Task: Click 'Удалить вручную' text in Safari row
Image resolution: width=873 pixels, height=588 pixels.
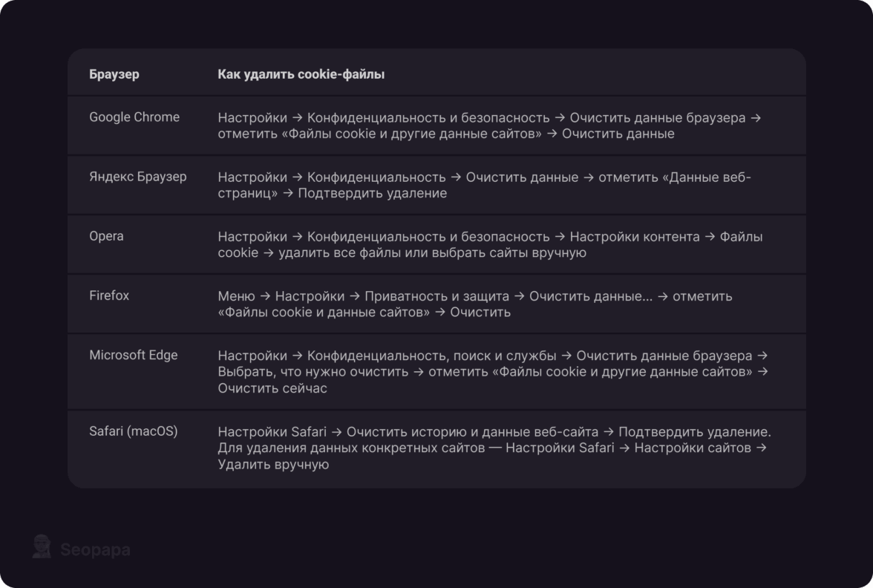Action: (x=273, y=465)
